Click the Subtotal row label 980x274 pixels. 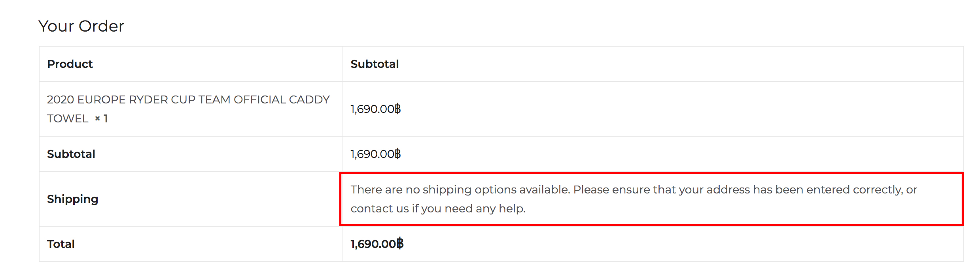point(71,154)
